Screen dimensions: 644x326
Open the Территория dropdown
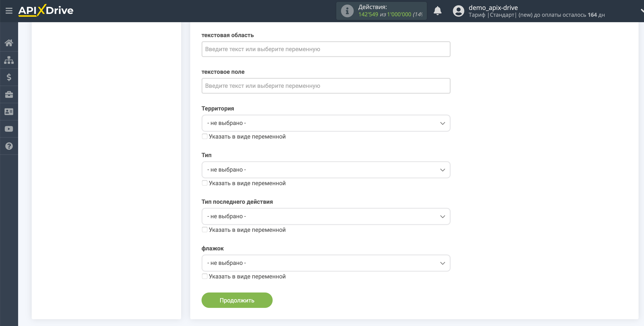coord(326,123)
